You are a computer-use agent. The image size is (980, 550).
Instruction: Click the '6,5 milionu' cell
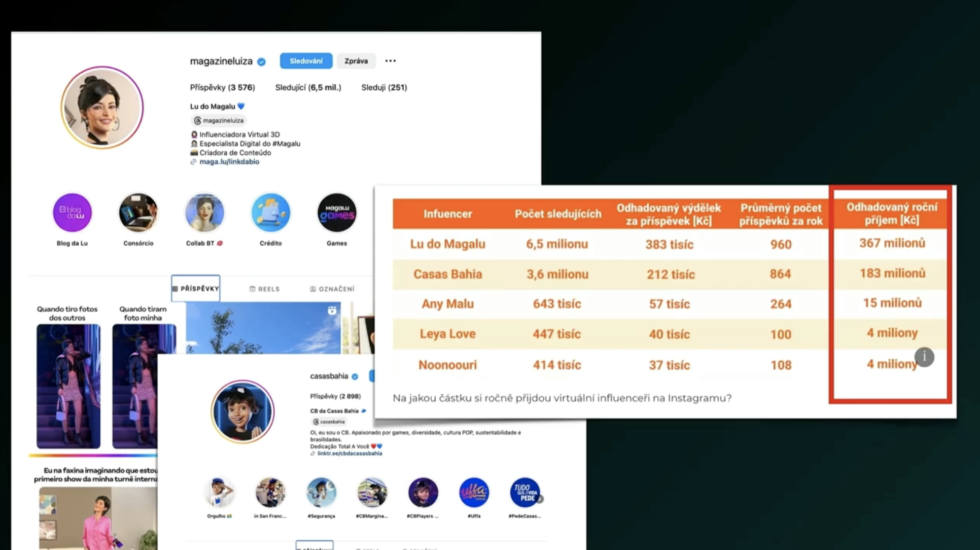point(557,244)
